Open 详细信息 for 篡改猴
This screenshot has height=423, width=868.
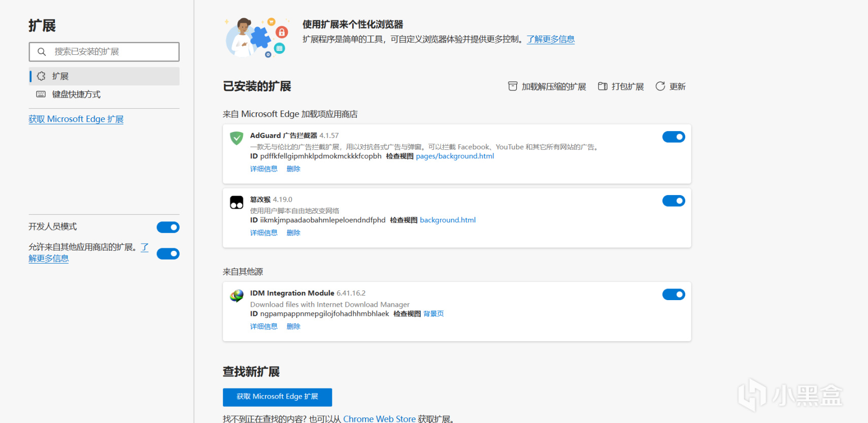264,233
